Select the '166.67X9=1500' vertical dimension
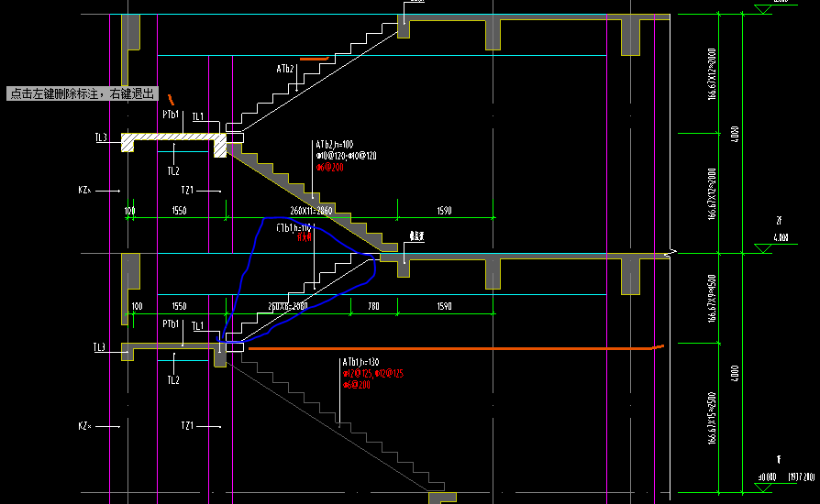Screen dimensions: 820x504 click(x=712, y=299)
